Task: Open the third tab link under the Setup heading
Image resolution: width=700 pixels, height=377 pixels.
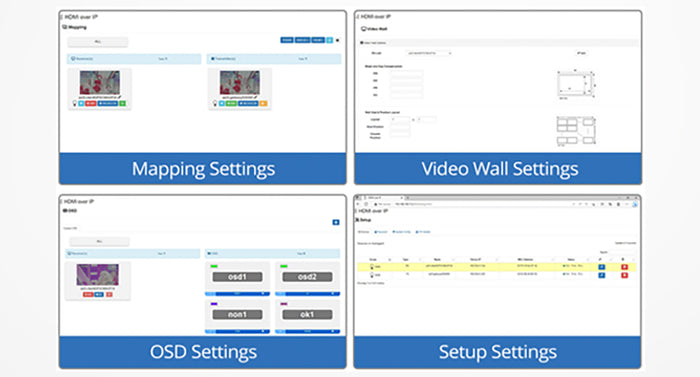Action: (401, 232)
